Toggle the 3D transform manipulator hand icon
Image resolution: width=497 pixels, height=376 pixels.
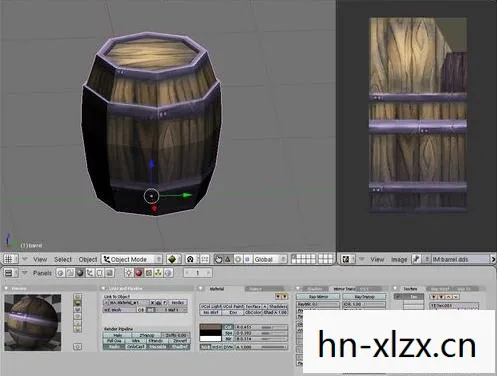219,259
